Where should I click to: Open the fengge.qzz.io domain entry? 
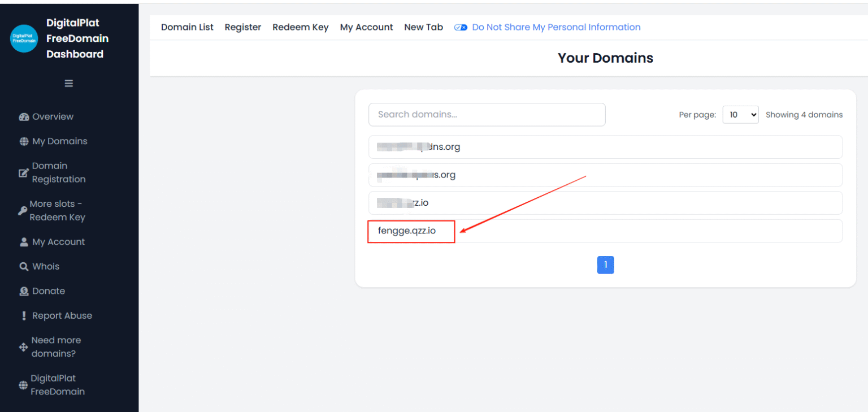[407, 231]
